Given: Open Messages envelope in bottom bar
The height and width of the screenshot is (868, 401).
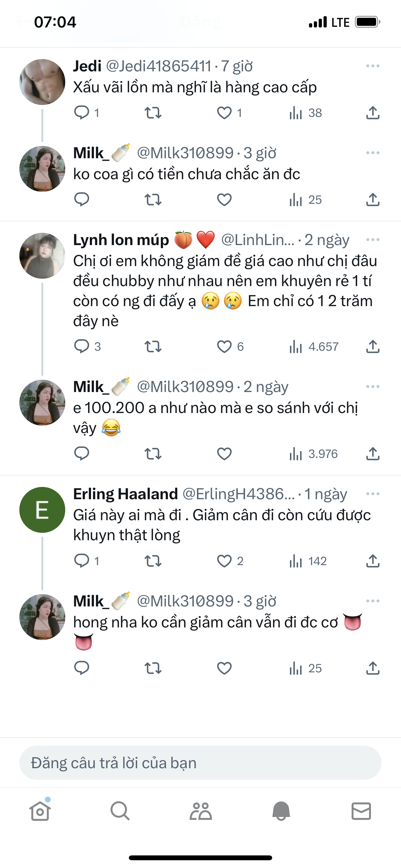Looking at the screenshot, I should click(x=361, y=811).
